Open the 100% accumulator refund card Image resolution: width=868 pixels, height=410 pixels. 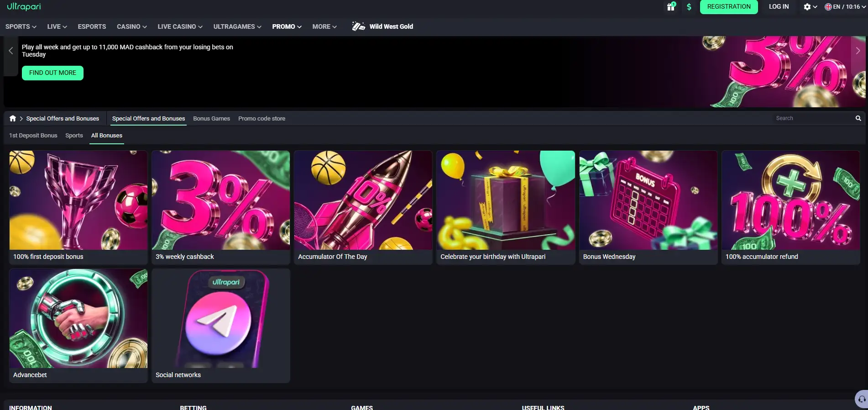point(791,207)
